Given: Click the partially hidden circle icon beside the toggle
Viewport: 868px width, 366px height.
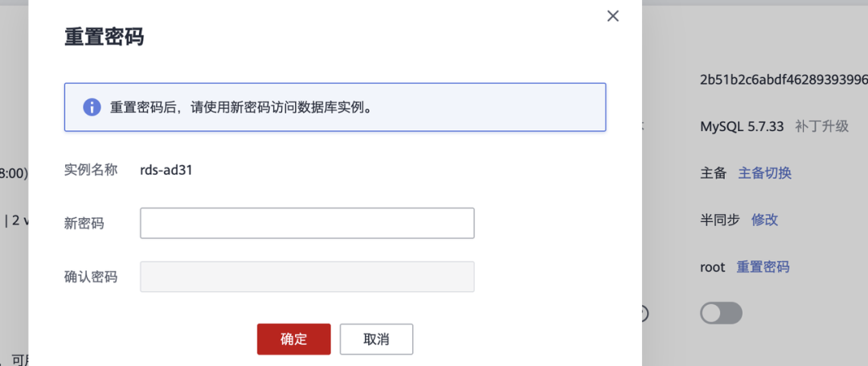Looking at the screenshot, I should click(644, 313).
